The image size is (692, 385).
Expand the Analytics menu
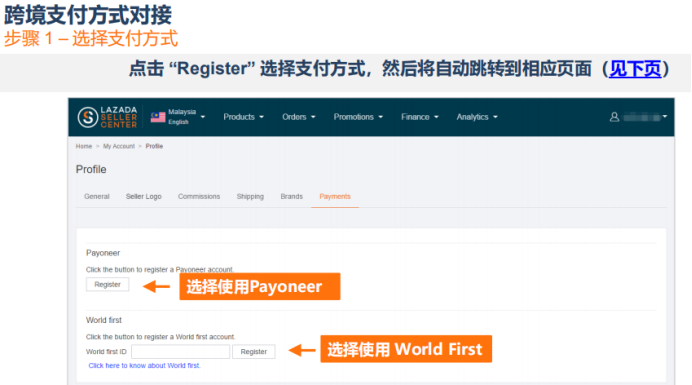pyautogui.click(x=477, y=117)
